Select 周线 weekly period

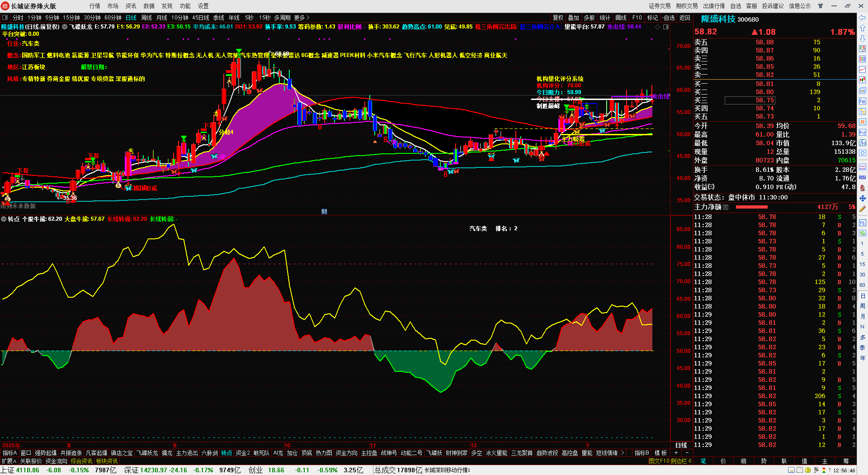(x=146, y=18)
